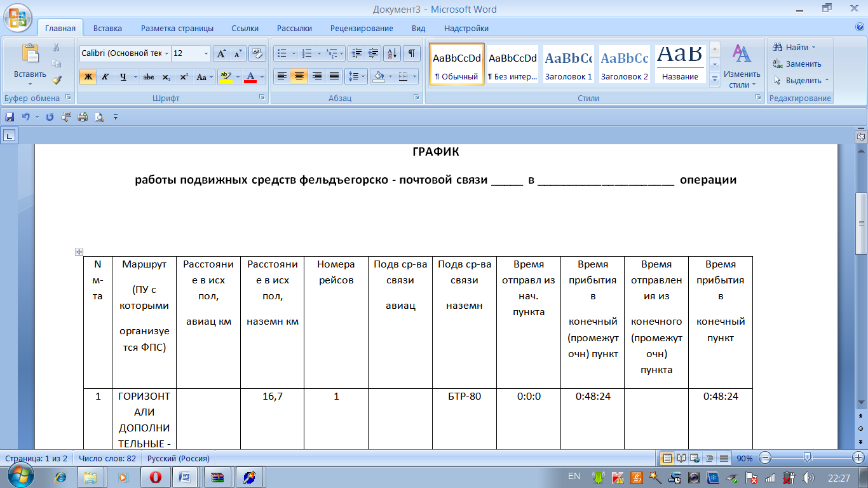Switch to Print Layout view in status bar
The width and height of the screenshot is (868, 488).
coord(667,458)
